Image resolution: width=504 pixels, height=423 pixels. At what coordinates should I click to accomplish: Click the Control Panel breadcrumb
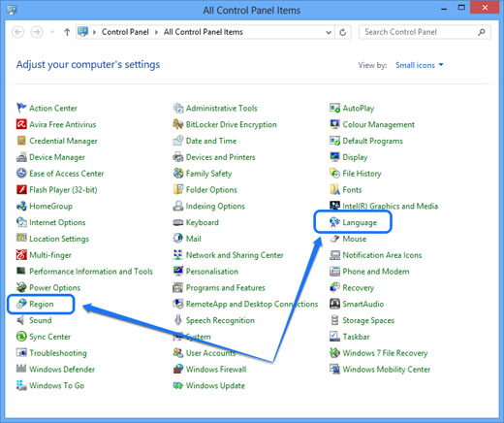pos(125,32)
